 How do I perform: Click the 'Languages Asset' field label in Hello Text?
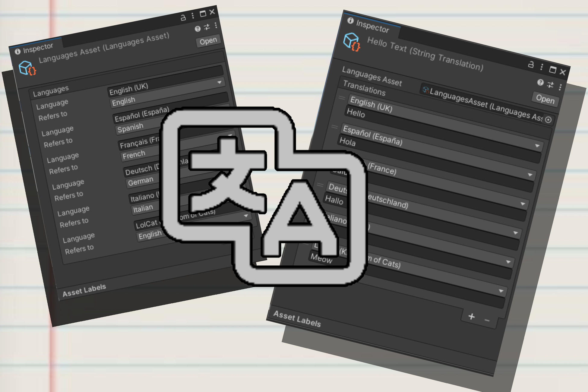pyautogui.click(x=372, y=76)
